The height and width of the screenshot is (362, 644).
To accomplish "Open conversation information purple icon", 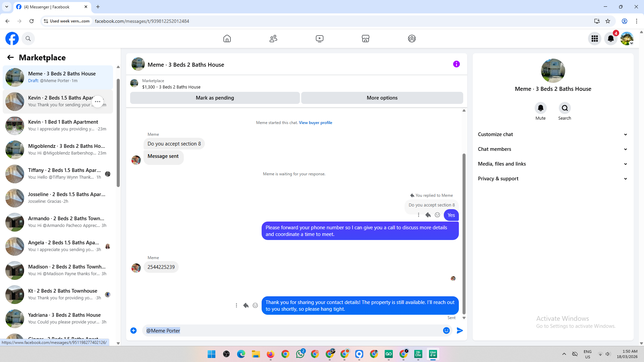I will 457,64.
